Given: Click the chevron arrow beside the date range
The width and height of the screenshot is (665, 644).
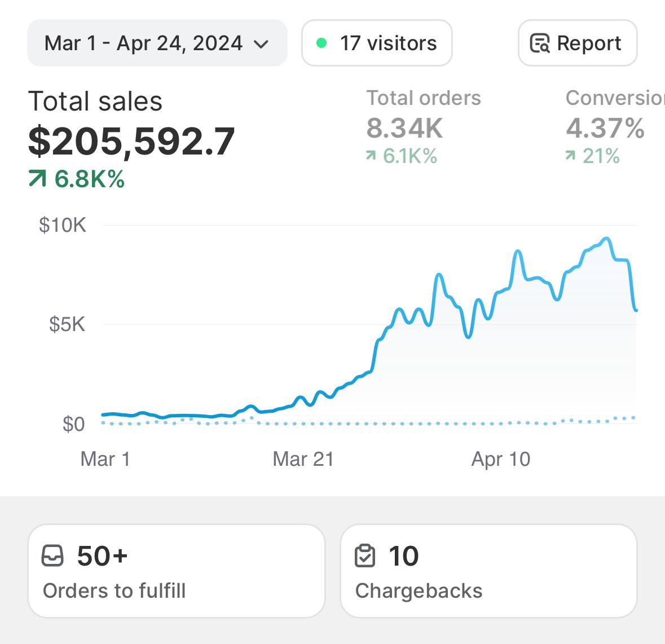Looking at the screenshot, I should tap(261, 44).
